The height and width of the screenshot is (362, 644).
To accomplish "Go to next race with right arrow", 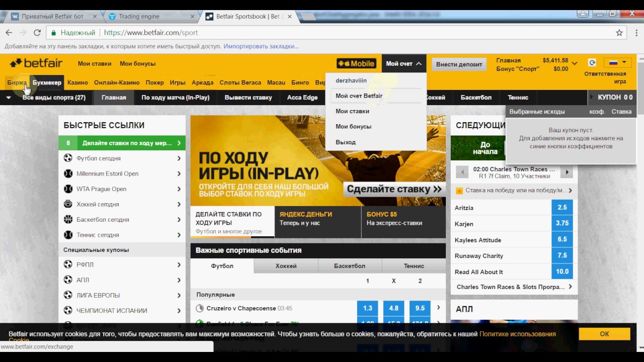I will 567,172.
